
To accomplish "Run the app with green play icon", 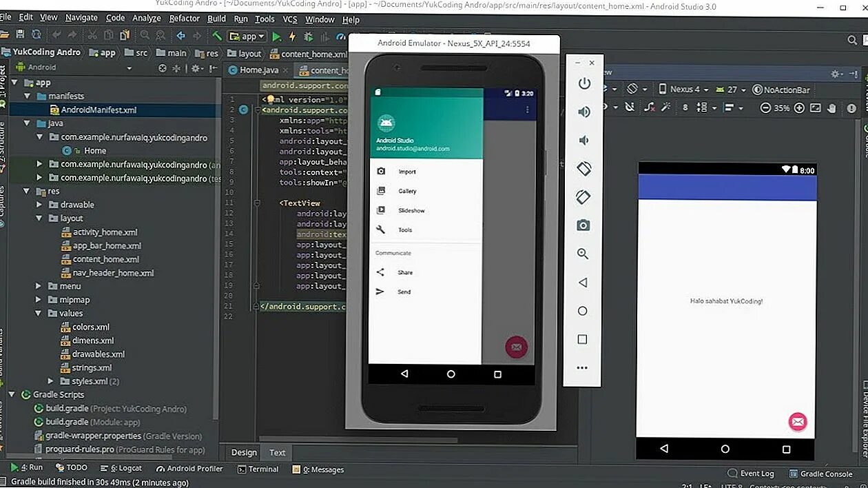I will (x=276, y=36).
